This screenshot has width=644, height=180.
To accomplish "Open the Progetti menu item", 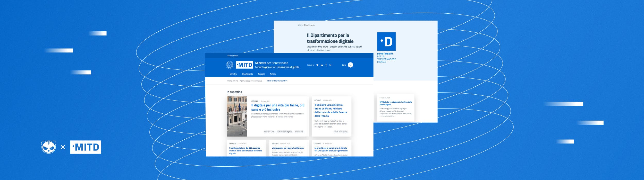I will 261,74.
